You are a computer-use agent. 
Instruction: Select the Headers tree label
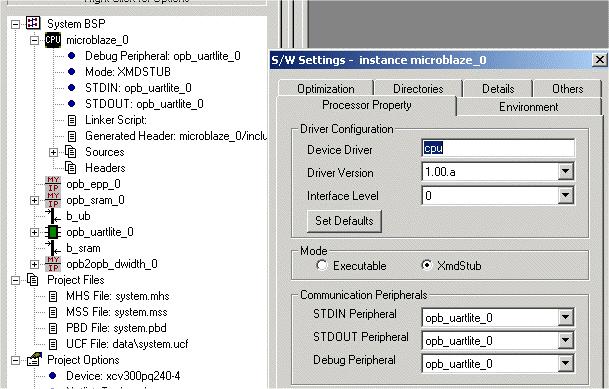pyautogui.click(x=105, y=168)
